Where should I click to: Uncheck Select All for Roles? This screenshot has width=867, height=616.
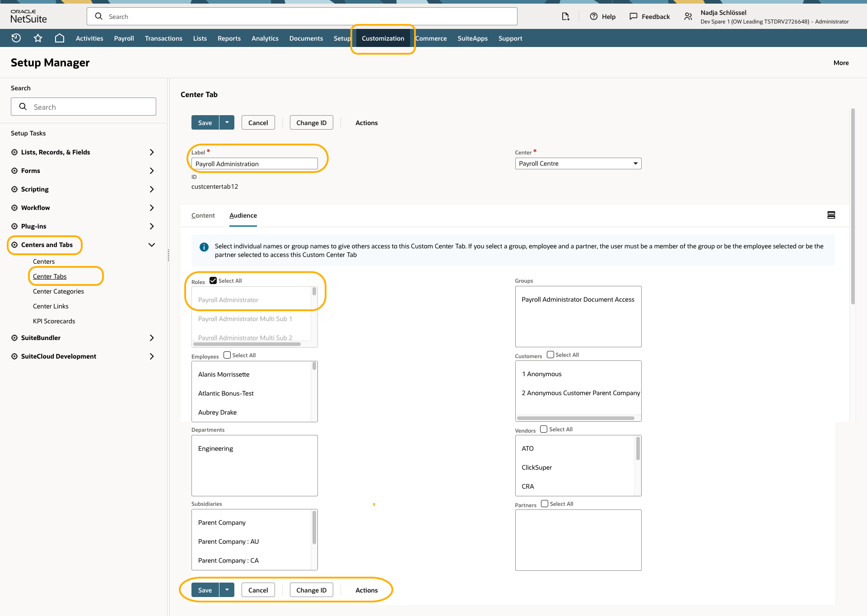213,280
